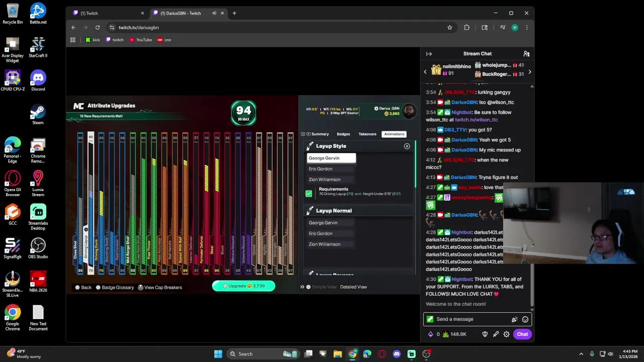The image size is (644, 362).
Task: Select Eric Gordon under Layup Style
Action: pyautogui.click(x=331, y=169)
